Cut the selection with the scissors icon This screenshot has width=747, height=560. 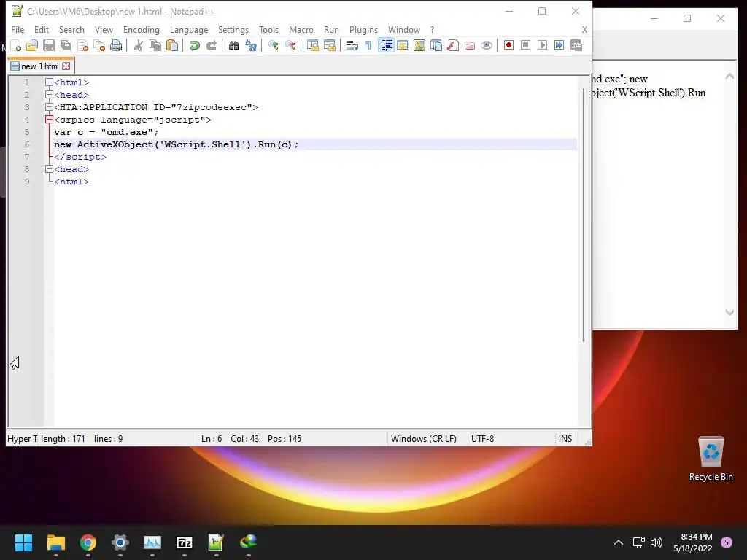(x=138, y=45)
